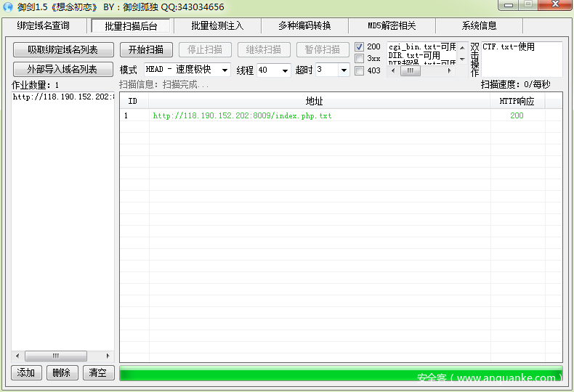Viewport: 574px width, 392px height.
Task: Click the 御剑 app icon in title bar
Action: [9, 7]
